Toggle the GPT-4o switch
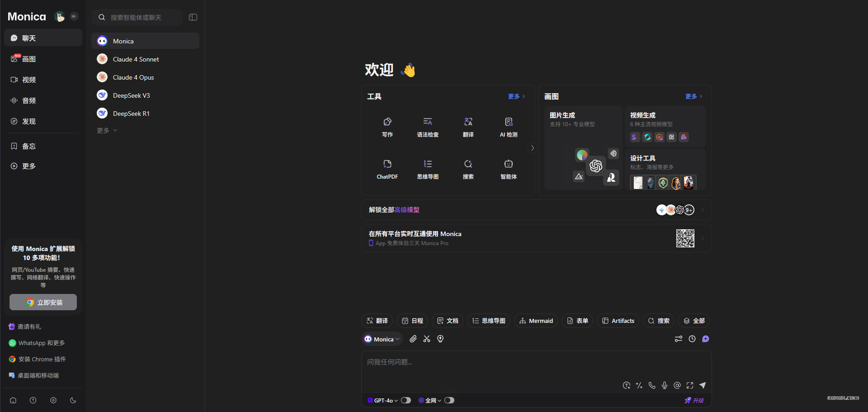868x412 pixels. coord(406,400)
